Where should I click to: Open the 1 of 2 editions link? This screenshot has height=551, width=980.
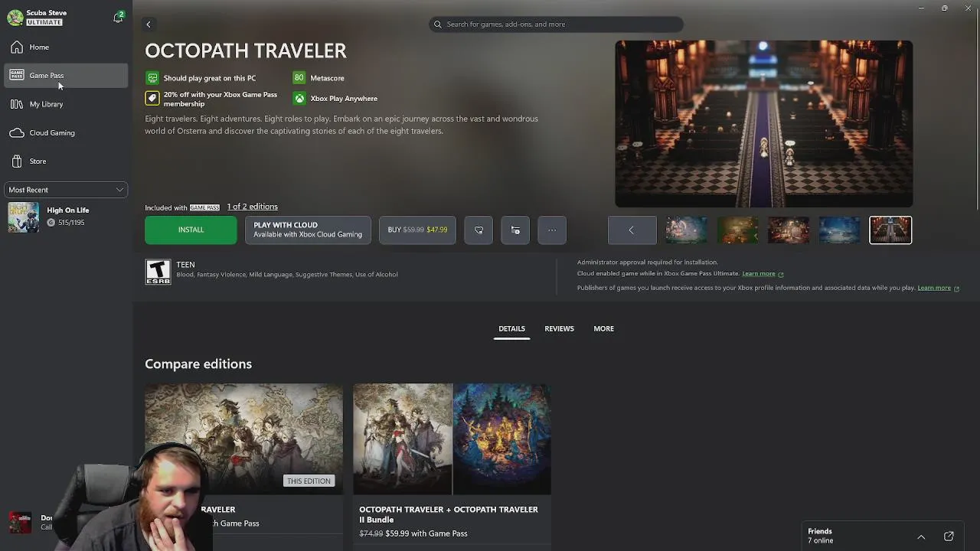(x=252, y=207)
